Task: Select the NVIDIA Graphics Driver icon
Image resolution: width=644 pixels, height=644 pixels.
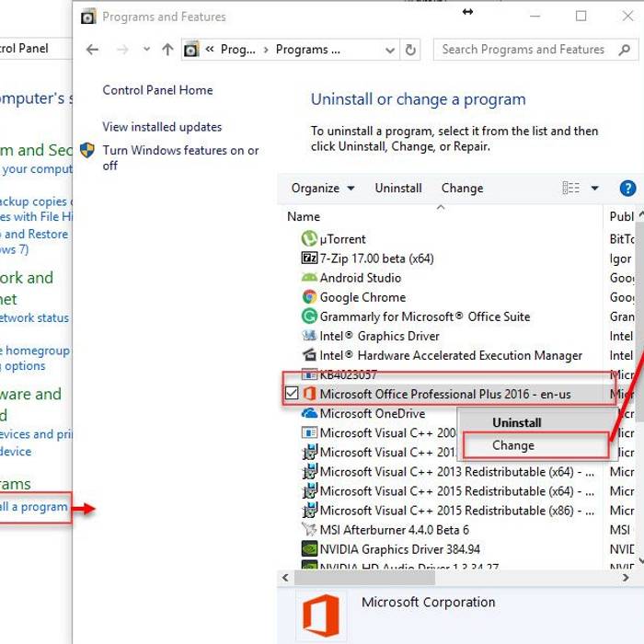Action: click(x=309, y=549)
